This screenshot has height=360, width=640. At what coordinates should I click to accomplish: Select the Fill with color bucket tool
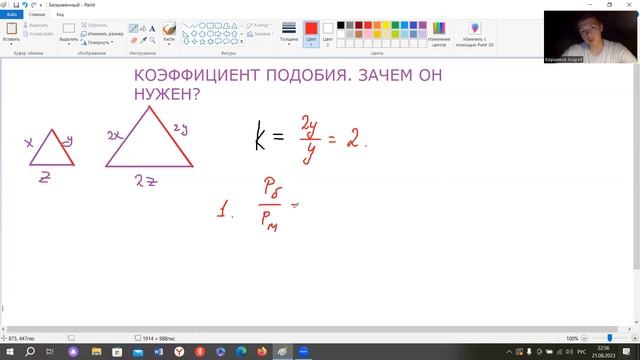click(x=143, y=29)
